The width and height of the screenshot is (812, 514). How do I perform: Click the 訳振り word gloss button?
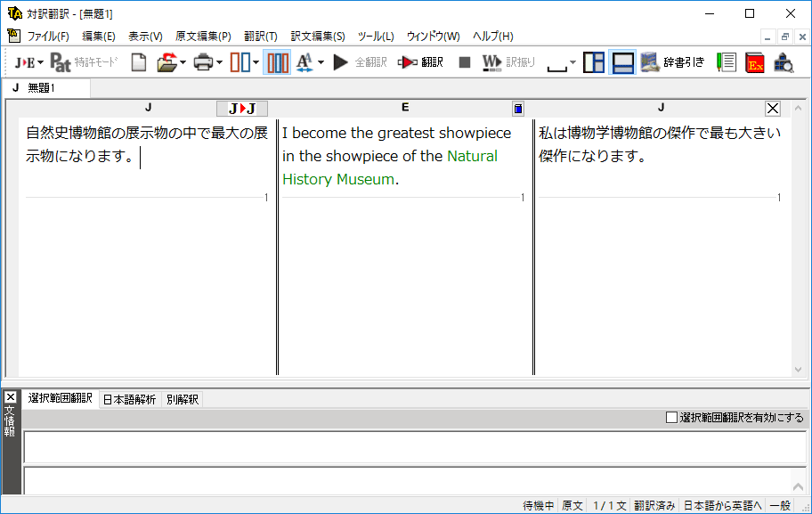pos(508,62)
